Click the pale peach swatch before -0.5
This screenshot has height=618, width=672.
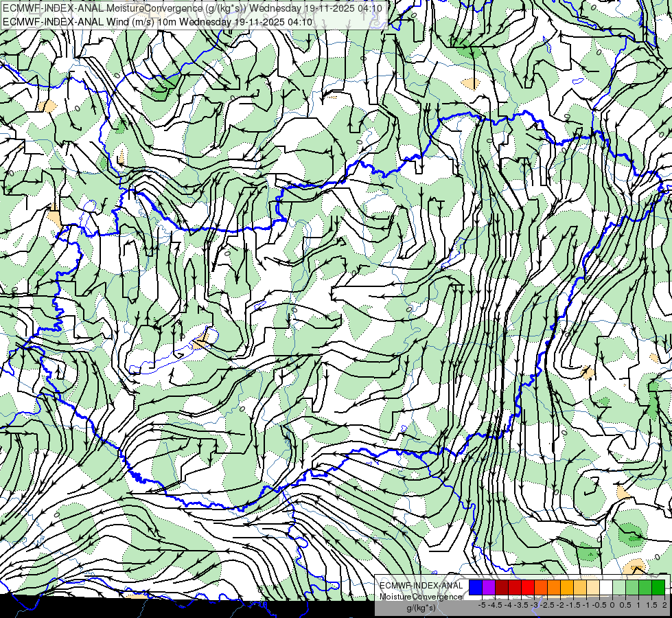593,587
